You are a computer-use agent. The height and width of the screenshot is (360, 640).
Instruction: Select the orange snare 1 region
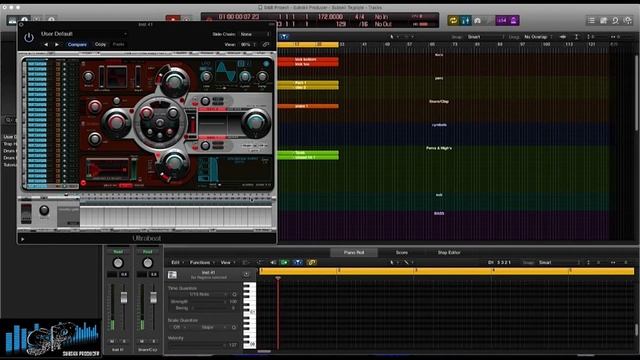click(x=308, y=106)
